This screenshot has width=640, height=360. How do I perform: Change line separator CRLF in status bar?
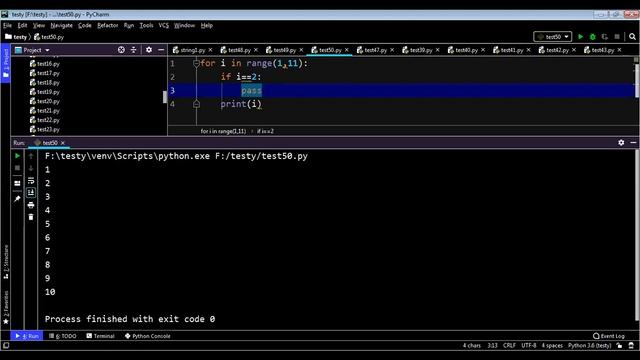pyautogui.click(x=509, y=345)
